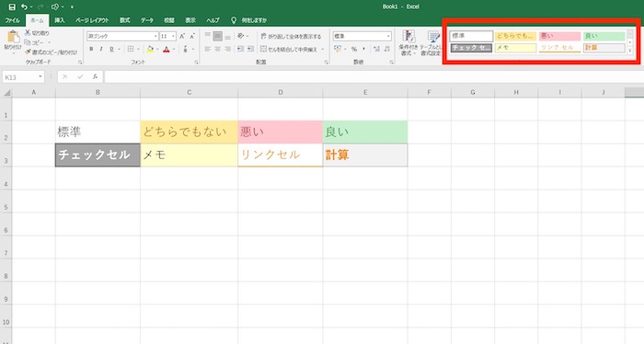The image size is (644, 344).
Task: Open Conditional Formatting (条件付き書式) icon
Action: pyautogui.click(x=408, y=38)
